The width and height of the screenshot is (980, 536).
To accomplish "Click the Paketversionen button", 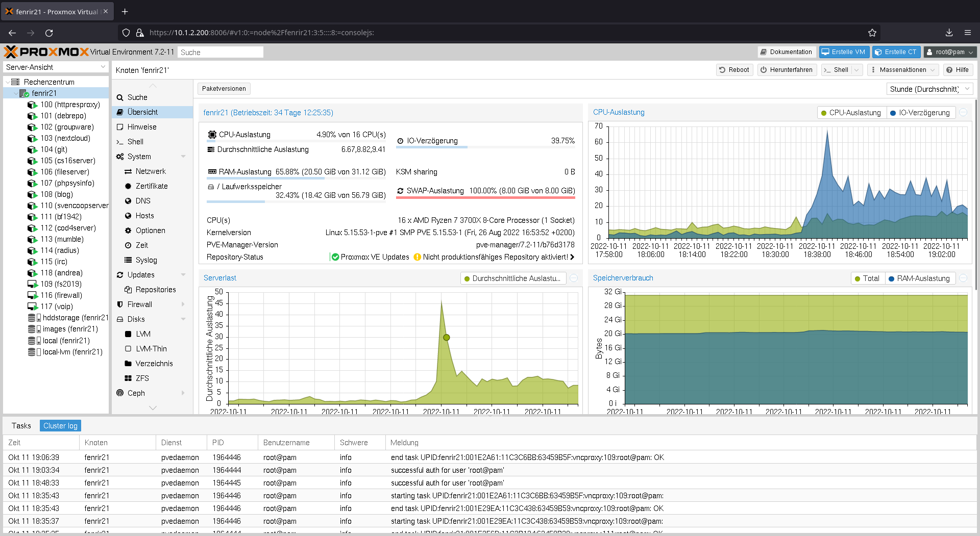I will (224, 88).
